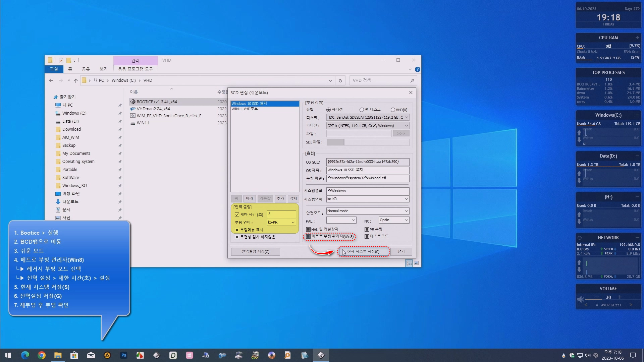The image size is (644, 362).
Task: Select WIN11 VHD부모 boot entry
Action: pos(265,109)
